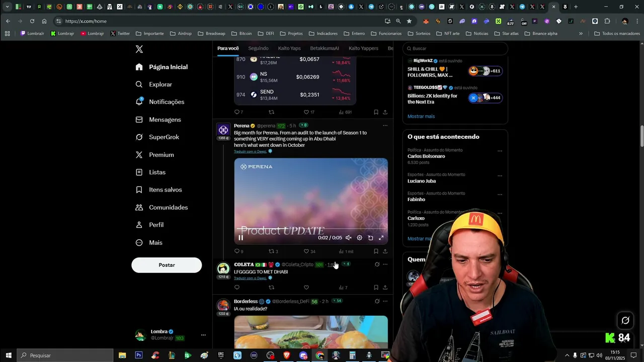This screenshot has width=644, height=362.
Task: Repost the COLETA post
Action: click(271, 288)
